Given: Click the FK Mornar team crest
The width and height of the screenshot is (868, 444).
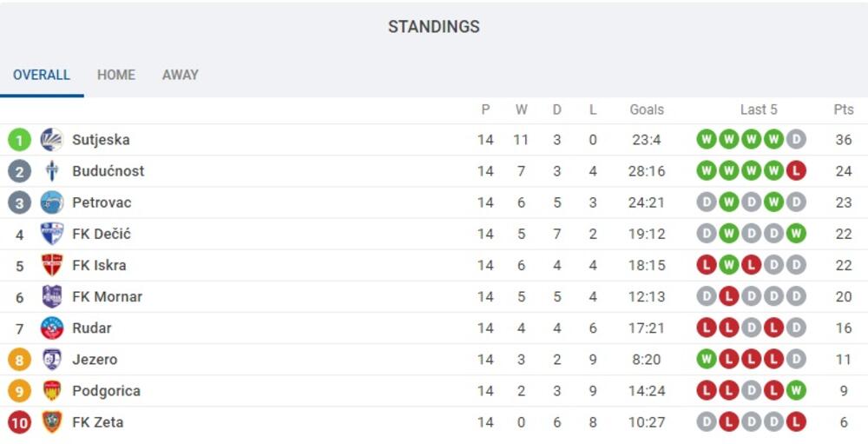Looking at the screenshot, I should pos(52,296).
